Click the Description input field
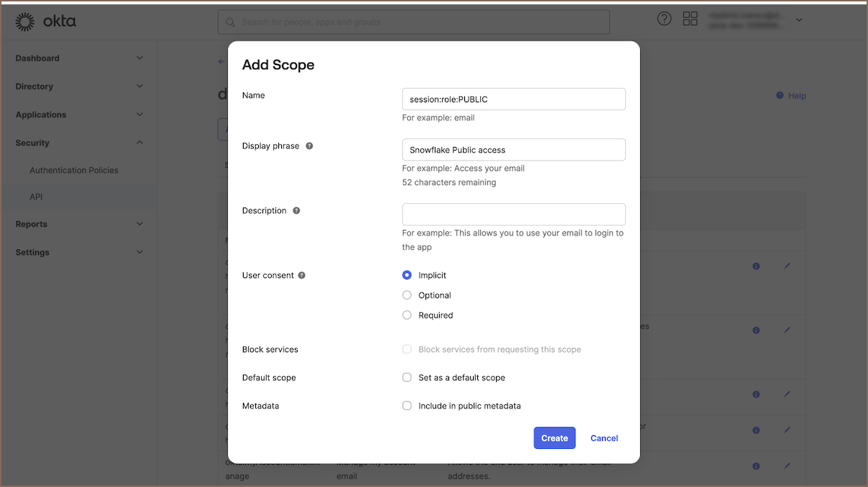868x487 pixels. (513, 215)
